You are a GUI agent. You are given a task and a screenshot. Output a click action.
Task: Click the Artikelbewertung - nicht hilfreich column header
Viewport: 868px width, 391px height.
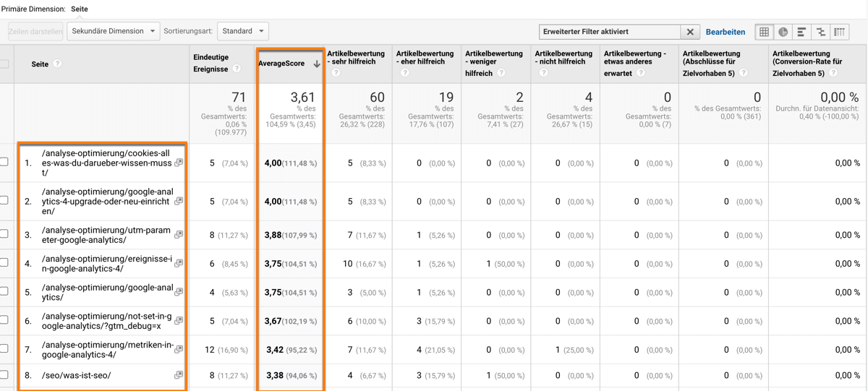(x=563, y=58)
